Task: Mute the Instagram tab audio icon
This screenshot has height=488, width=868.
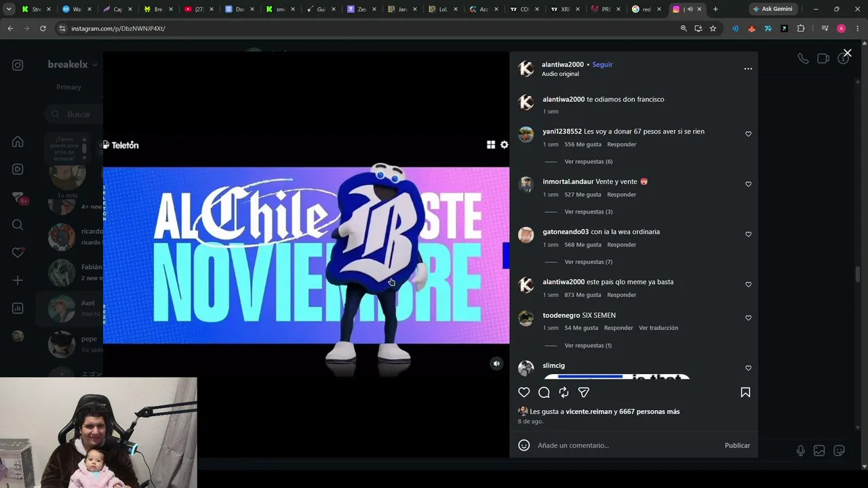Action: coord(690,9)
